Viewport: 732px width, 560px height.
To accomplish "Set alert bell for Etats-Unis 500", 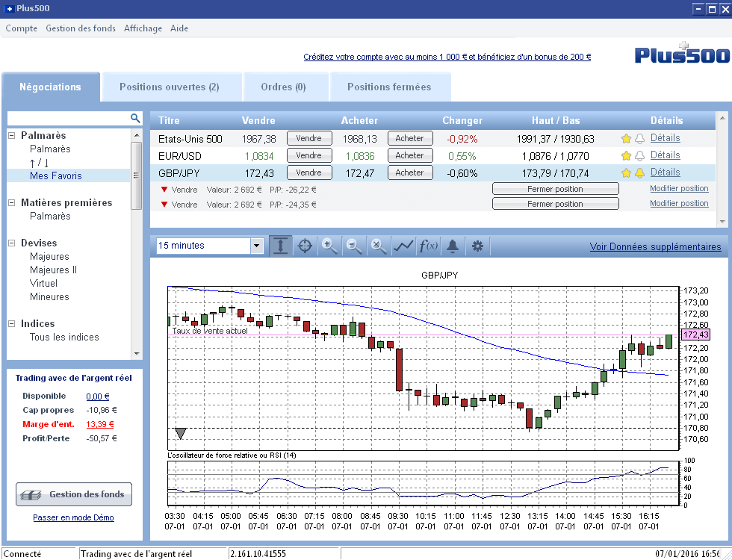I will (639, 139).
